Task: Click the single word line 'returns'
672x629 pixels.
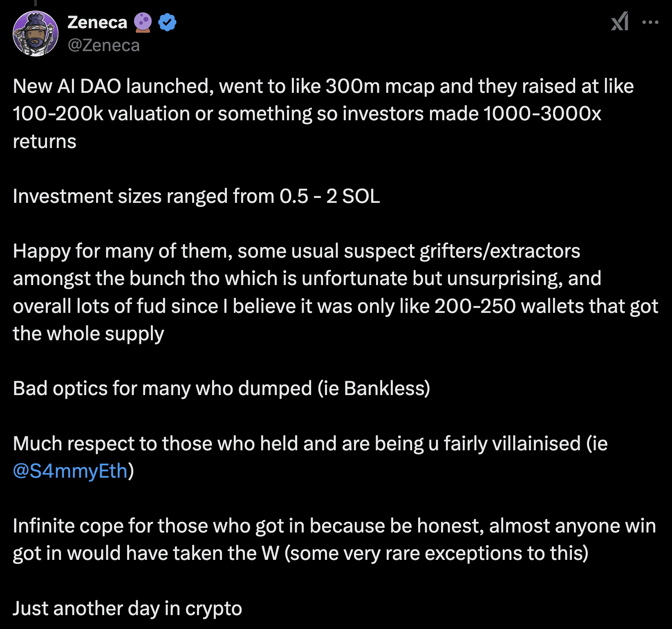Action: pos(45,142)
